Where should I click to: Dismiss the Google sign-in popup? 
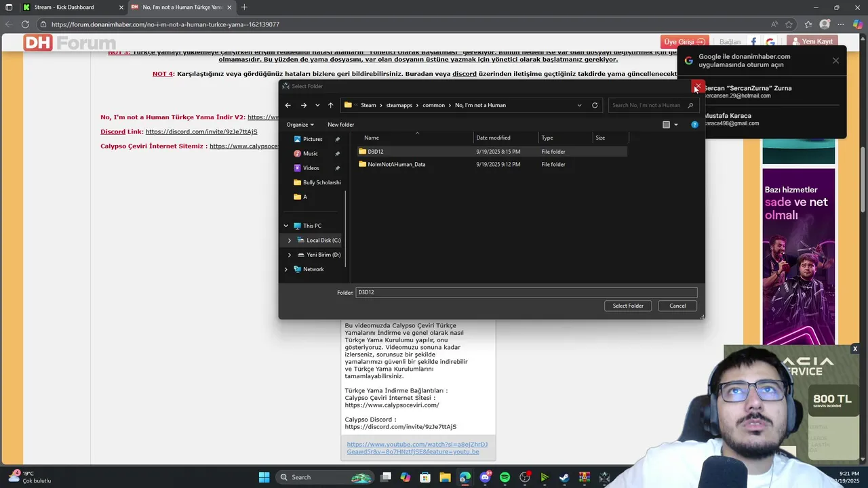[x=835, y=60]
